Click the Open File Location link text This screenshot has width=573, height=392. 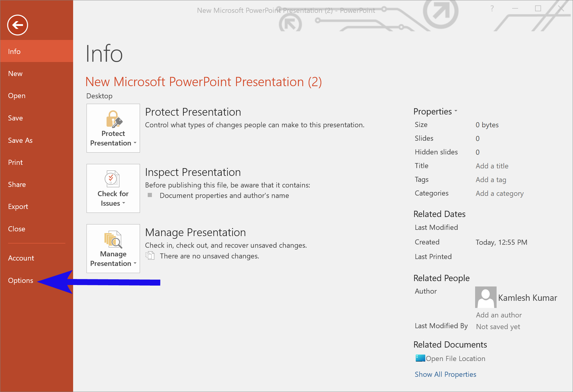pyautogui.click(x=455, y=359)
